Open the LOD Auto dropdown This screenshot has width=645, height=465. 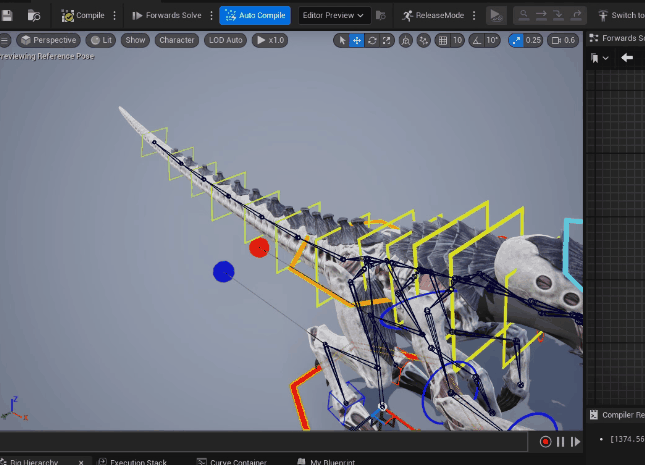tap(225, 40)
